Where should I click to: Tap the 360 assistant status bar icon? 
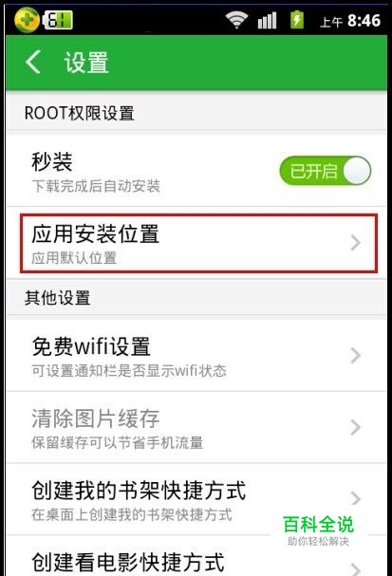point(27,19)
